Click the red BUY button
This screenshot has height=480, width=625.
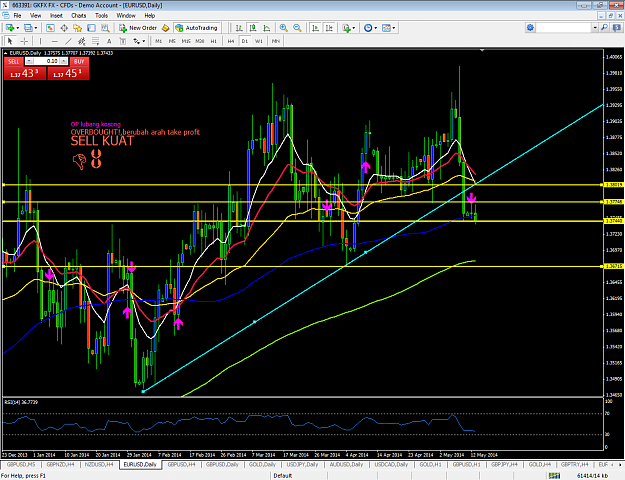[79, 61]
